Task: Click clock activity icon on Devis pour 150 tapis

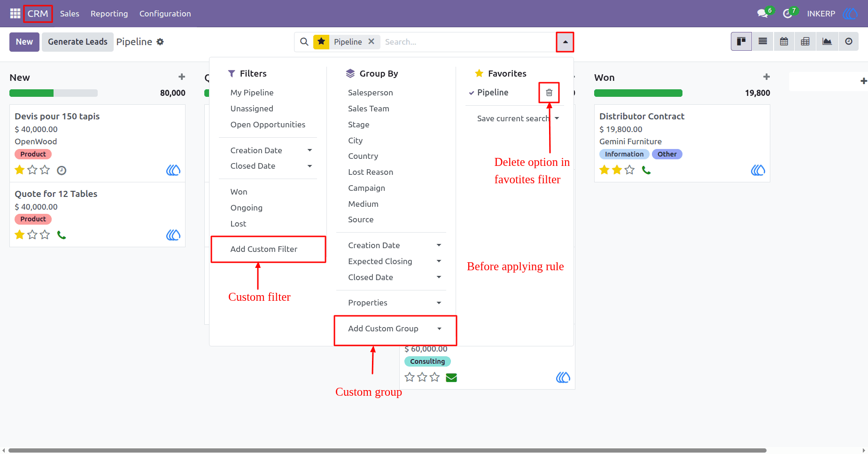Action: pos(62,170)
